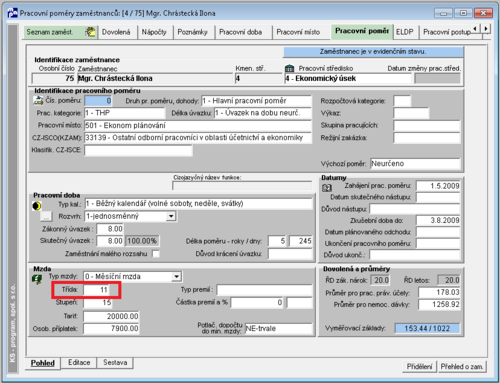Click the Zákonný úvazek field
Image resolution: width=500 pixels, height=383 pixels.
pos(110,229)
